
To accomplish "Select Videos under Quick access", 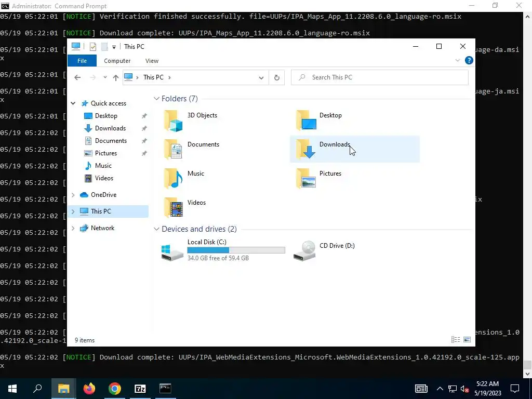I will point(104,178).
